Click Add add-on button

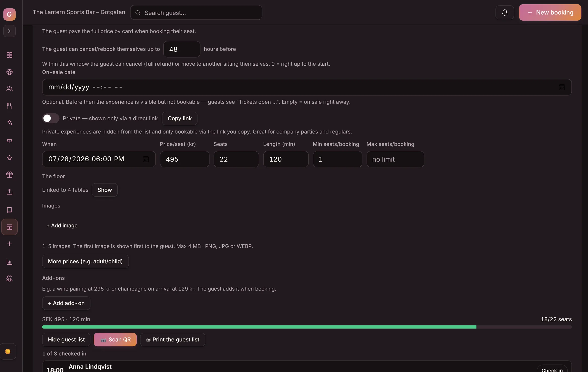[x=66, y=303]
